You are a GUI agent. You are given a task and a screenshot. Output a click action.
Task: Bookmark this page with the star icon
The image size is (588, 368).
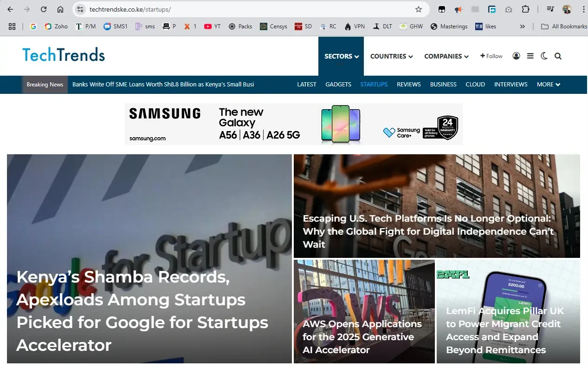pyautogui.click(x=418, y=9)
